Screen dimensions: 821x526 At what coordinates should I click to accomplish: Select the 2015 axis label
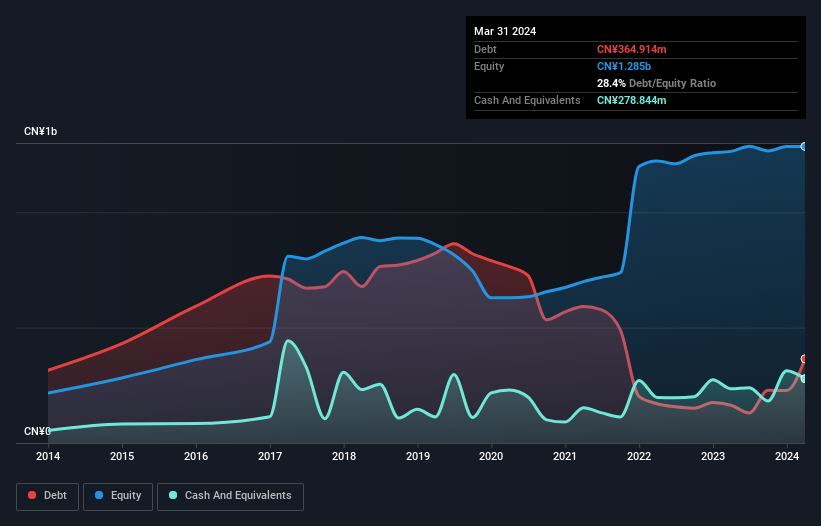(122, 456)
